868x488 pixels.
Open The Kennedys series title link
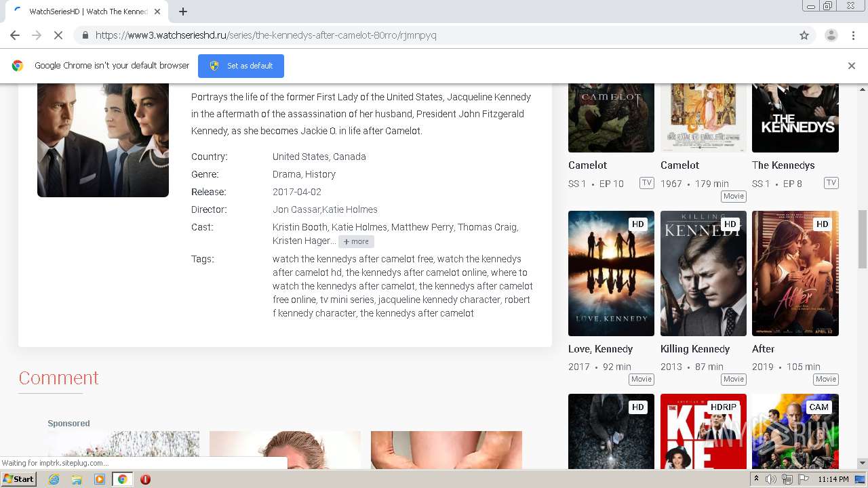[783, 165]
